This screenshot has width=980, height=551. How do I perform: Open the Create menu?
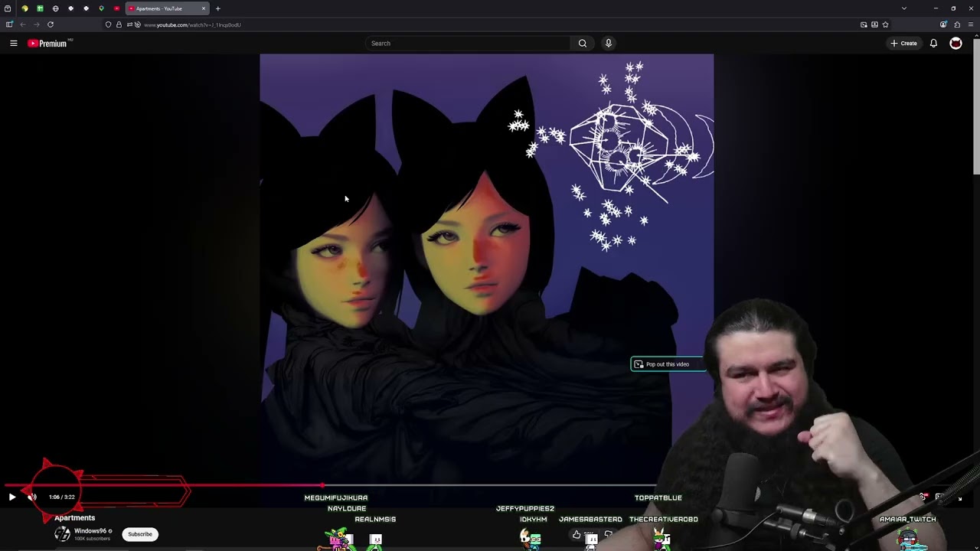tap(903, 44)
